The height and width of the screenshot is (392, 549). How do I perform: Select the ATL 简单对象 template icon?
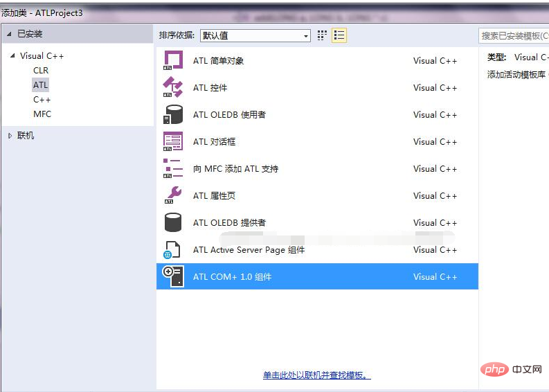173,60
